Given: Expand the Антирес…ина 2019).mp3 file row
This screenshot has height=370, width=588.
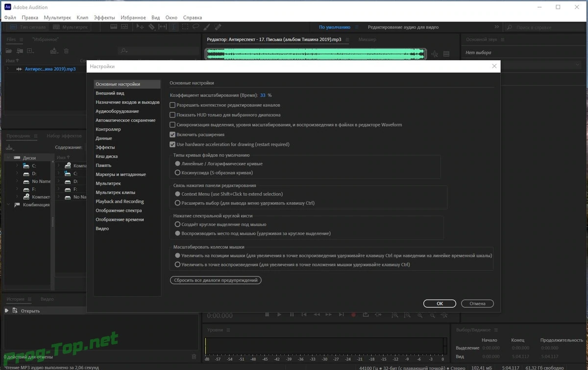Looking at the screenshot, I should (8, 69).
